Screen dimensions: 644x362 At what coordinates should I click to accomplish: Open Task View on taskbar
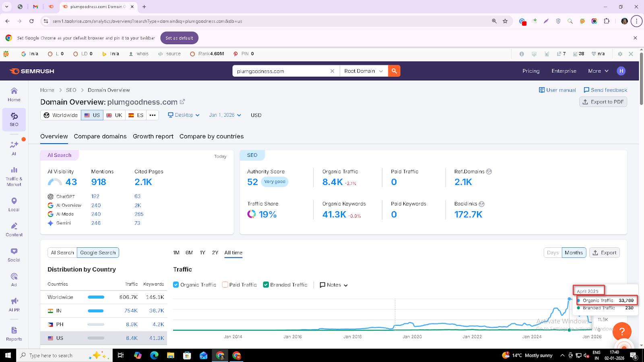pos(120,355)
